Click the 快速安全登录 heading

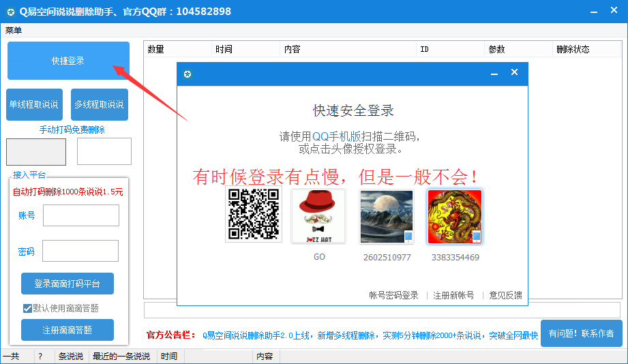tap(353, 110)
